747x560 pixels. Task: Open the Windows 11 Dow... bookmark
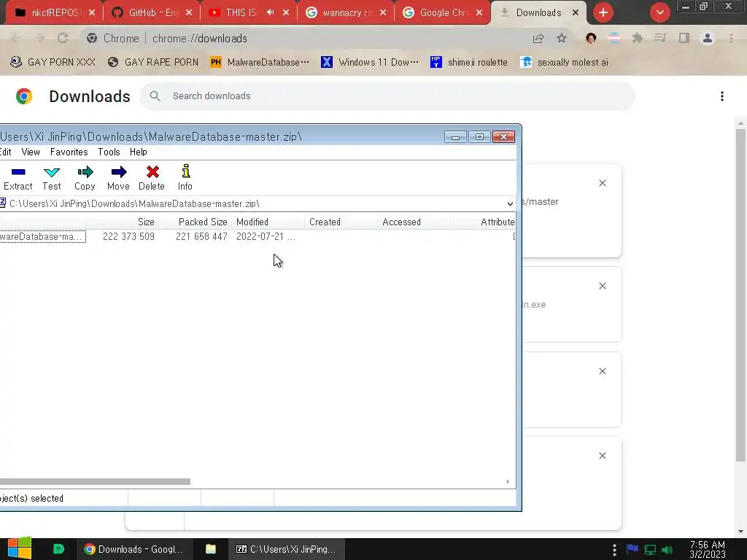point(370,63)
